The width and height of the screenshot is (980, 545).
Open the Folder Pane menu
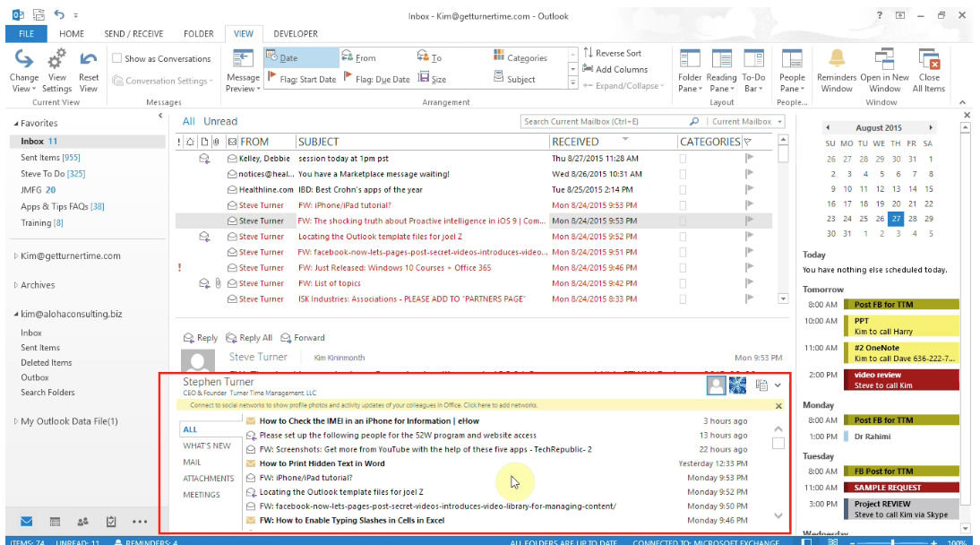tap(690, 71)
